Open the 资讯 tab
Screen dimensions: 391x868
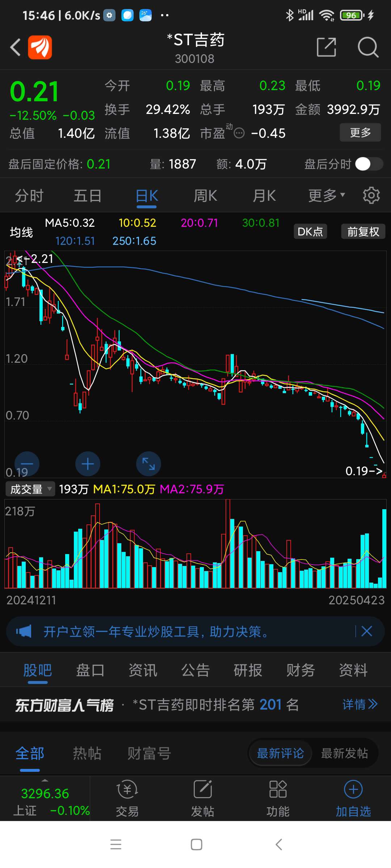point(143,670)
